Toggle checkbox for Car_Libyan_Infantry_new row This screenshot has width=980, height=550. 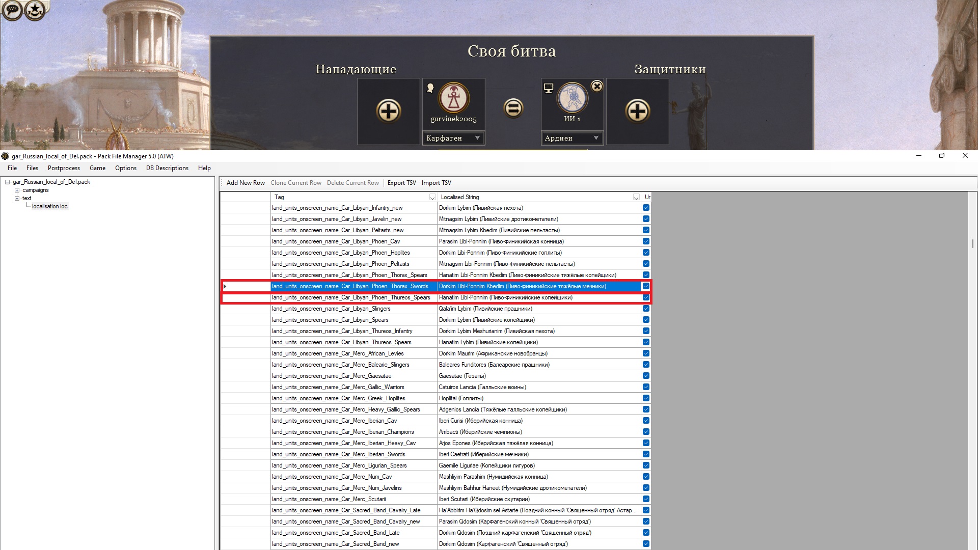(x=646, y=208)
